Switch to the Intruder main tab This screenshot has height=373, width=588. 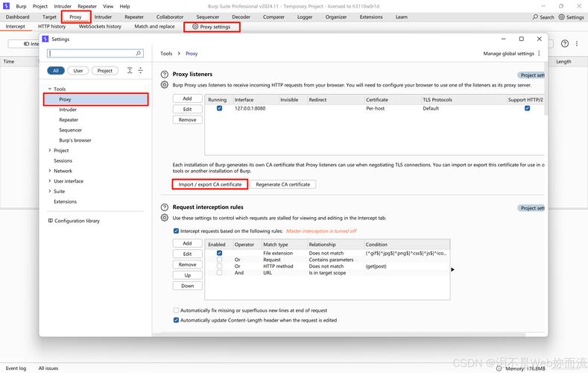pos(103,16)
